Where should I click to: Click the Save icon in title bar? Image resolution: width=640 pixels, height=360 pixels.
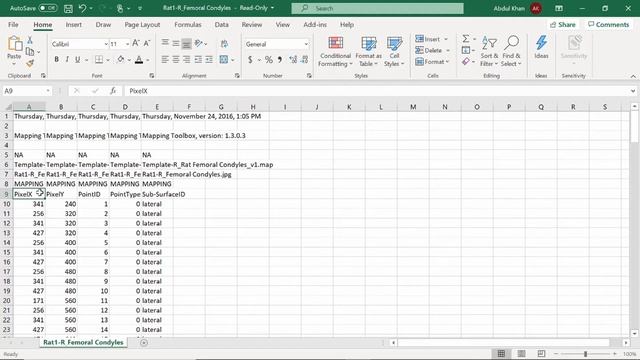click(68, 8)
